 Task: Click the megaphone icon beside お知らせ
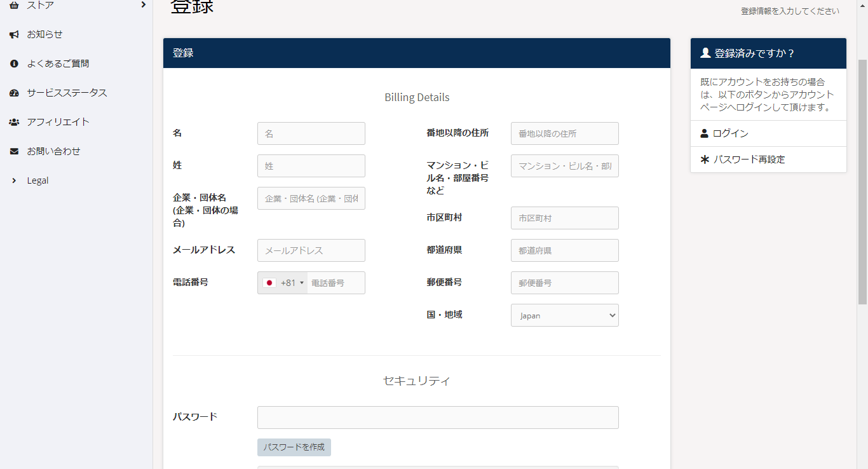14,34
